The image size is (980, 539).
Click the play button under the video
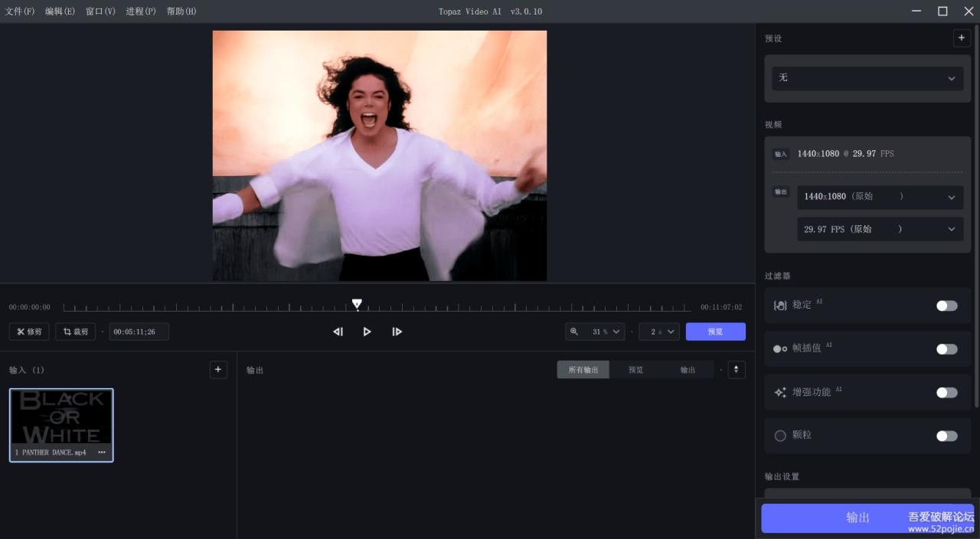point(367,332)
